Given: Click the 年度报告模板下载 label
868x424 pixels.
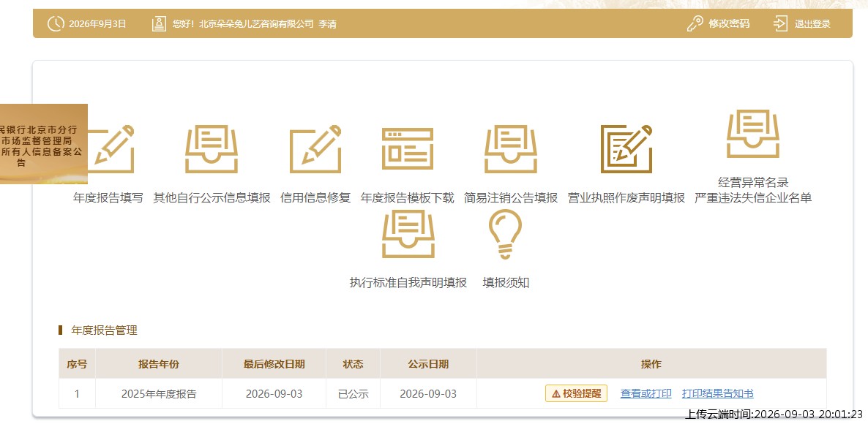Looking at the screenshot, I should click(x=408, y=198).
